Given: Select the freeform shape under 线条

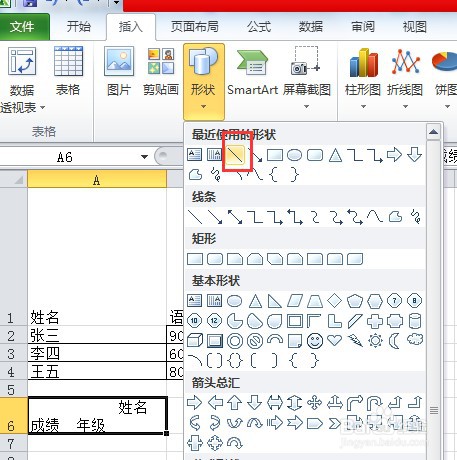Looking at the screenshot, I should click(x=395, y=217).
